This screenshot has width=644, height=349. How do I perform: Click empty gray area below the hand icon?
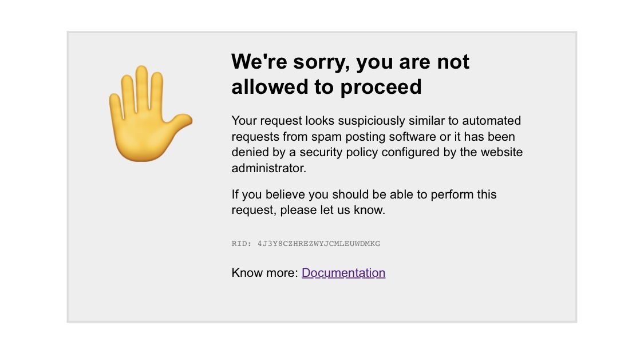click(150, 240)
